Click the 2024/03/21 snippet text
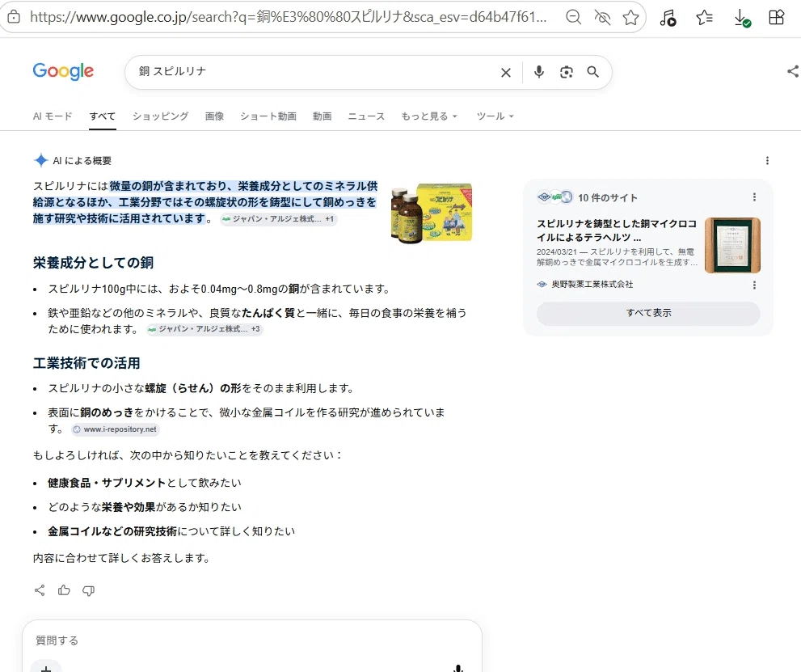This screenshot has height=672, width=801. point(617,257)
